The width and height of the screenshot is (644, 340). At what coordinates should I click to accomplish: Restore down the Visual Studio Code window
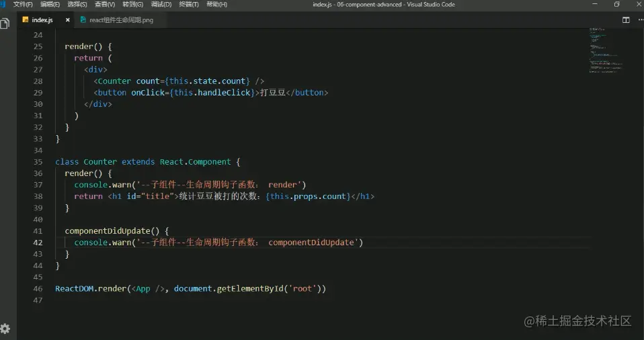(x=617, y=4)
